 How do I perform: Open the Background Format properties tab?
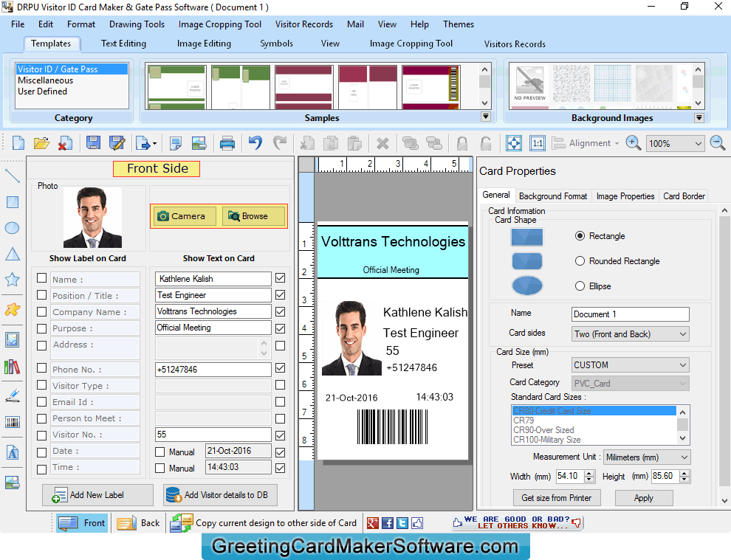[x=553, y=196]
